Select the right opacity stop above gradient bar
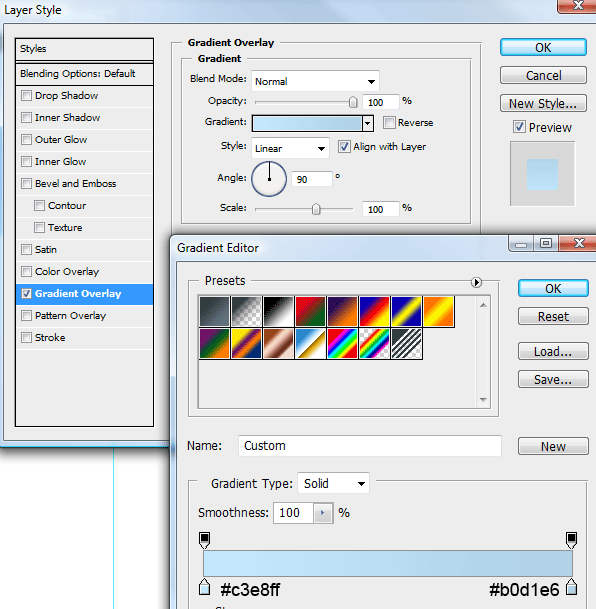This screenshot has width=596, height=609. tap(571, 540)
